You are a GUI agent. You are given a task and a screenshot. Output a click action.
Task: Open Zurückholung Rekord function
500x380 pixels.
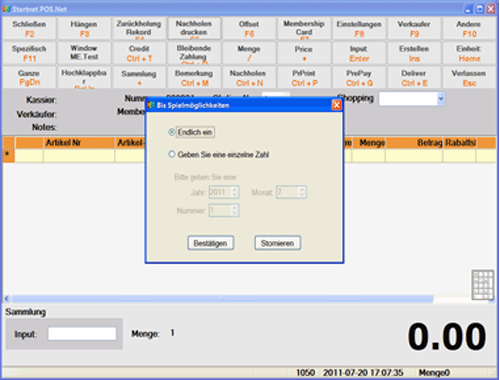tap(139, 29)
